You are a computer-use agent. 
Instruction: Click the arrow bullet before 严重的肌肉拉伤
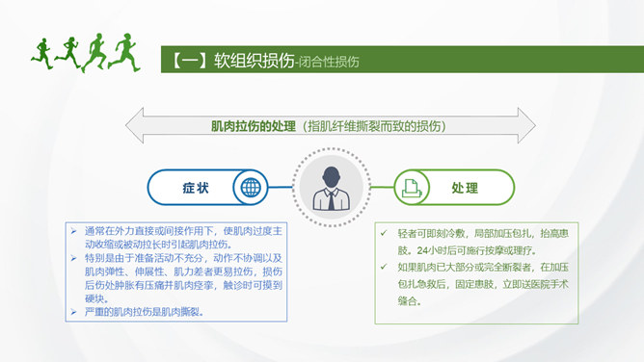[x=73, y=312]
